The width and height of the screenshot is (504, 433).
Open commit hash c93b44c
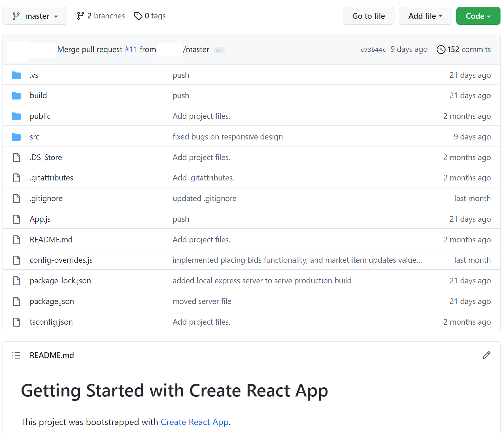[x=373, y=50]
